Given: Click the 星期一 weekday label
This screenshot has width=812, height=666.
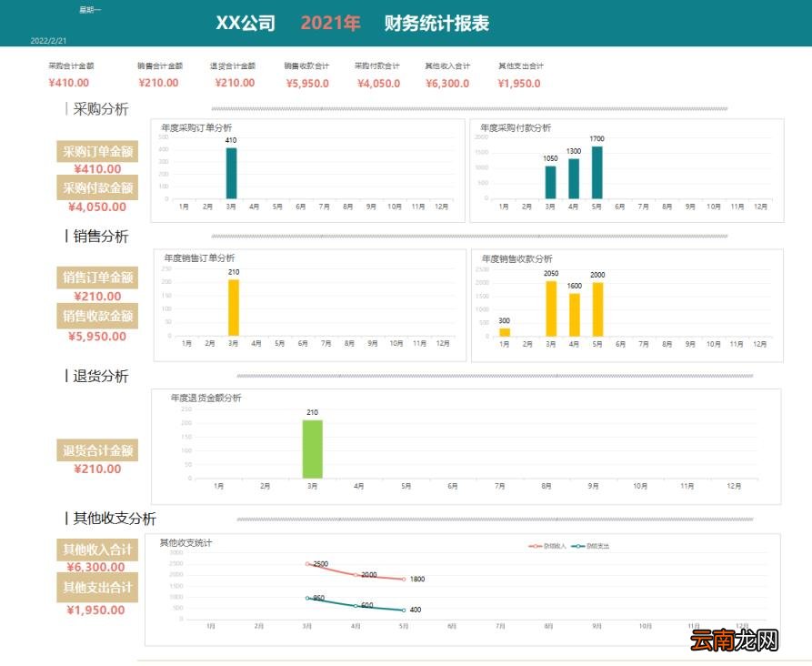Looking at the screenshot, I should pos(90,9).
